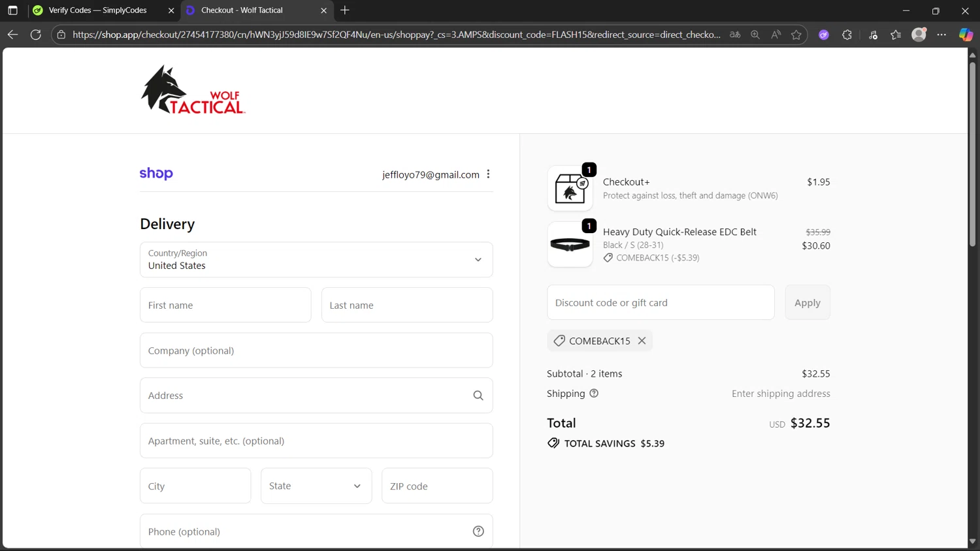Click the total amount $32.55
The width and height of the screenshot is (980, 551).
[x=810, y=423]
